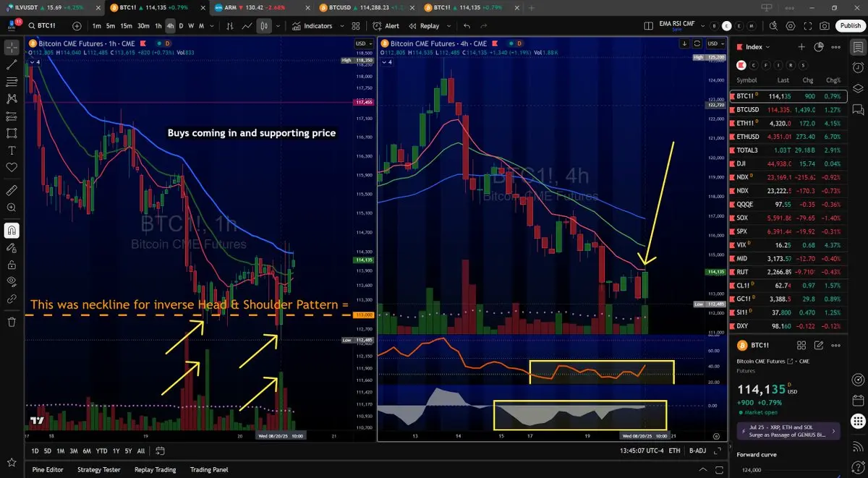Show the favorites star toolbar

pyautogui.click(x=12, y=461)
